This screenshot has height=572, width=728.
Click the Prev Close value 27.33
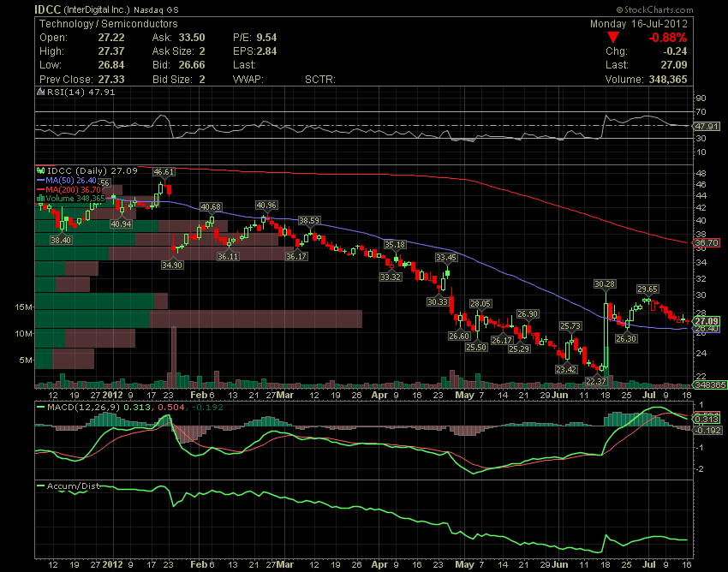point(111,79)
